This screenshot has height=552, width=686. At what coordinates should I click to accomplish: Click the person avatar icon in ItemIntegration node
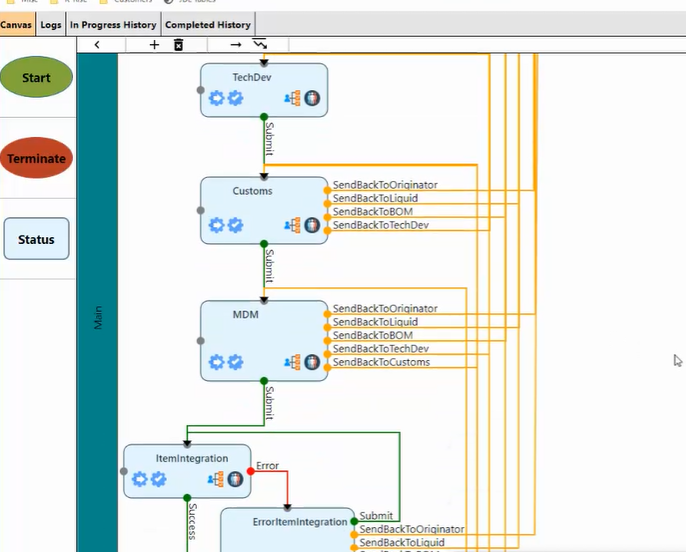[235, 479]
